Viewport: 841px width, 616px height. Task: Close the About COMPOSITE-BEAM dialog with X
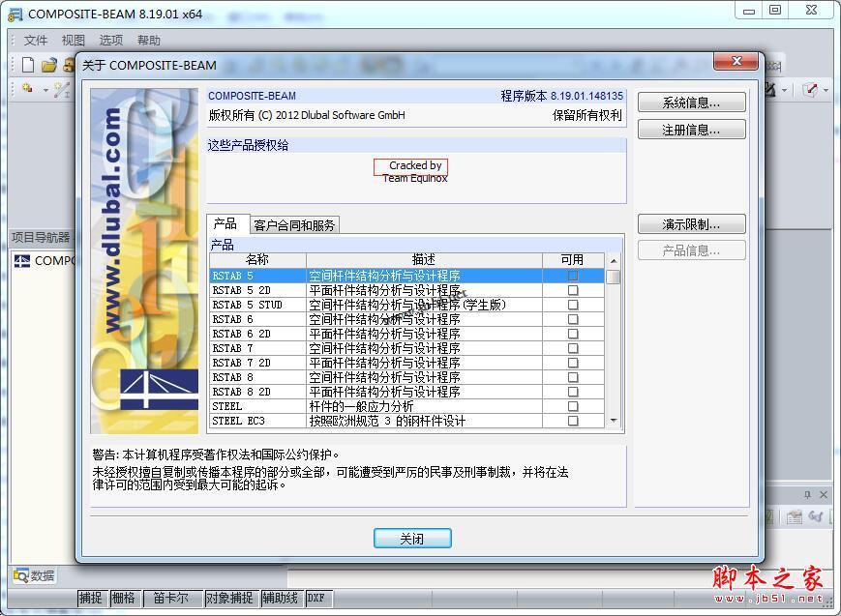pyautogui.click(x=736, y=61)
